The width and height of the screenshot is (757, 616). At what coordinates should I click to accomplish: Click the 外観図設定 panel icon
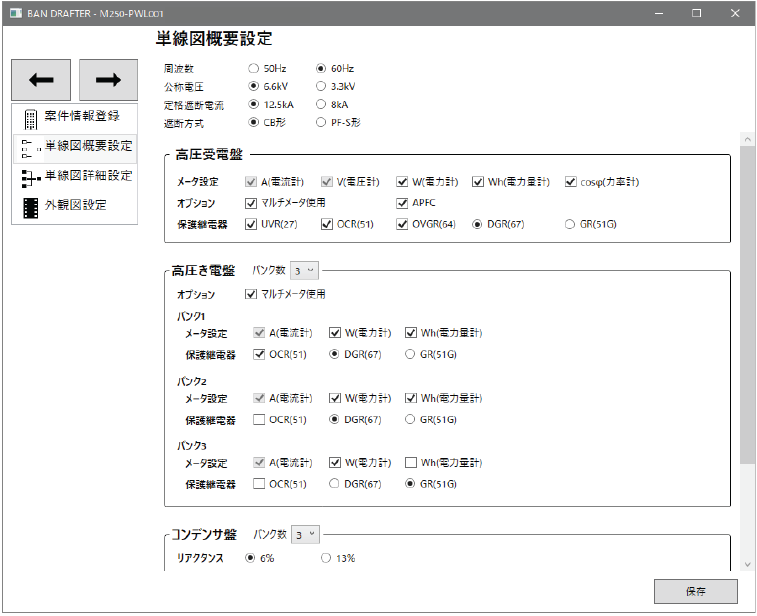tap(30, 207)
